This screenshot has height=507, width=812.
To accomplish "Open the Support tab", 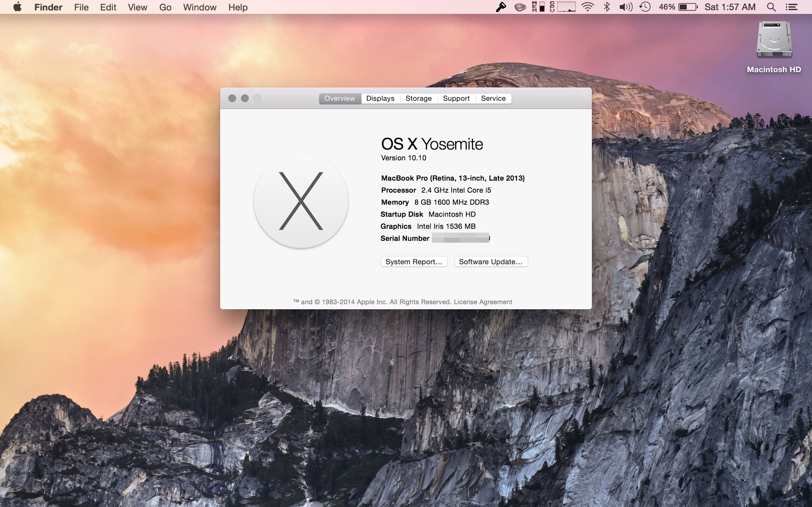I will (456, 98).
